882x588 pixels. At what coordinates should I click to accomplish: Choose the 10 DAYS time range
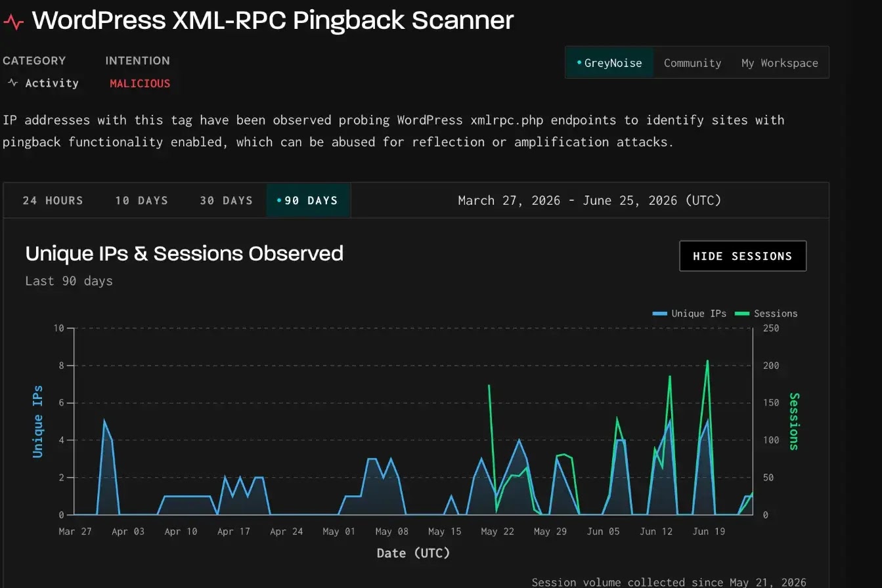click(x=141, y=201)
